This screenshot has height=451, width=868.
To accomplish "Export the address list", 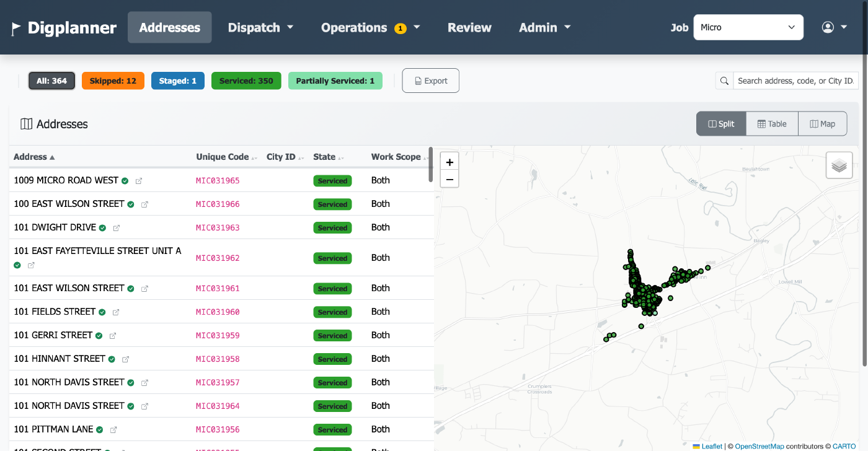I will (x=431, y=81).
